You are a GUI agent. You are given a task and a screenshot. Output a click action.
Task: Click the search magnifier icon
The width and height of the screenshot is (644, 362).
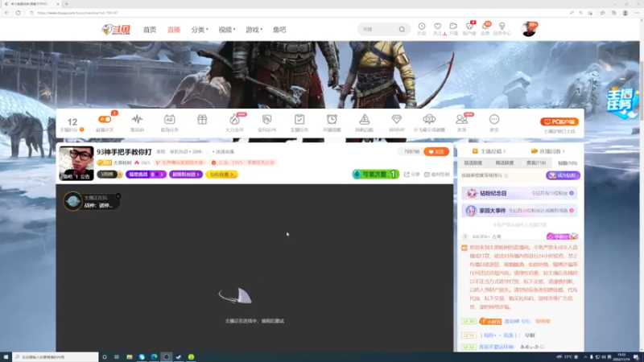(x=402, y=29)
